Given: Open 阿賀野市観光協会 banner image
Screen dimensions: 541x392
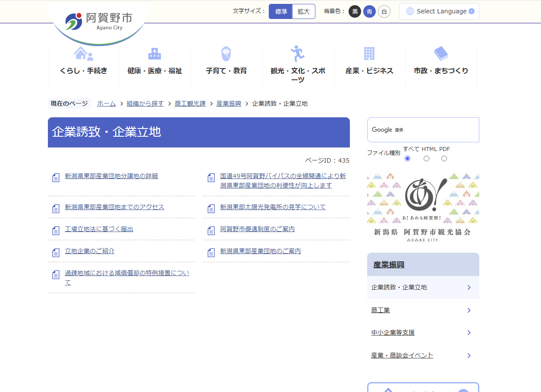Looking at the screenshot, I should 423,208.
